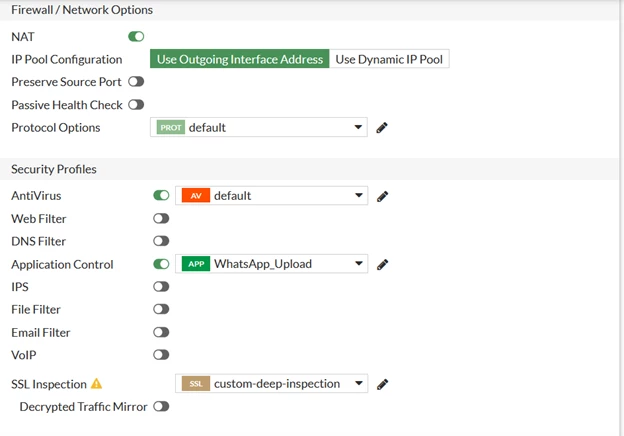Click the Security Profiles heading
The width and height of the screenshot is (624, 436).
click(x=54, y=169)
